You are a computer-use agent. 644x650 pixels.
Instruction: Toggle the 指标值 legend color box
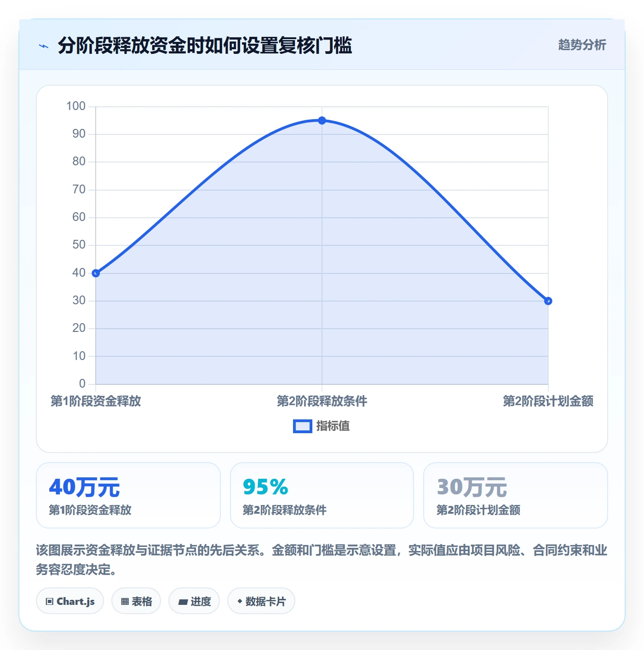click(x=302, y=426)
